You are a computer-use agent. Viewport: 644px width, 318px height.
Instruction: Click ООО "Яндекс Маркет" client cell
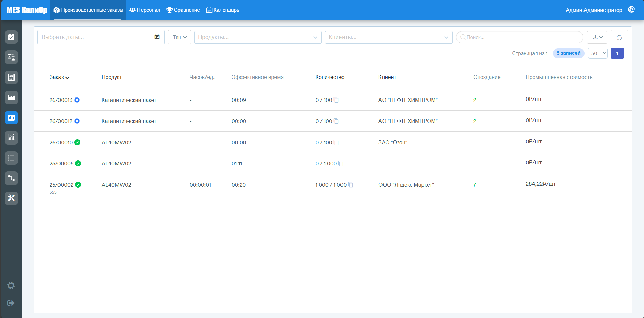[x=406, y=185]
